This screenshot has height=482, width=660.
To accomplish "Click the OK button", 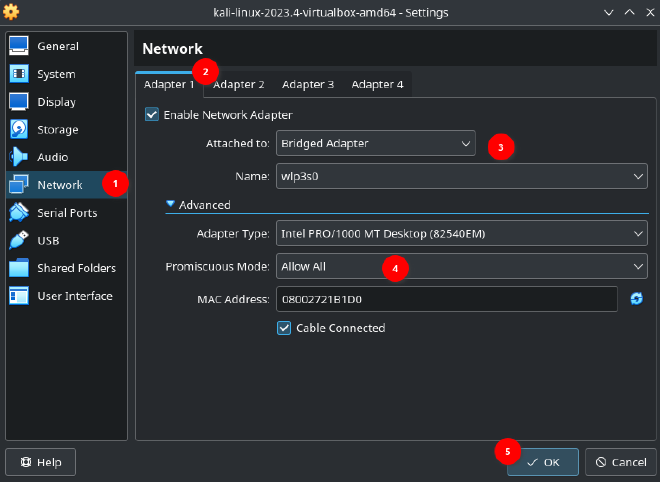I will [543, 462].
